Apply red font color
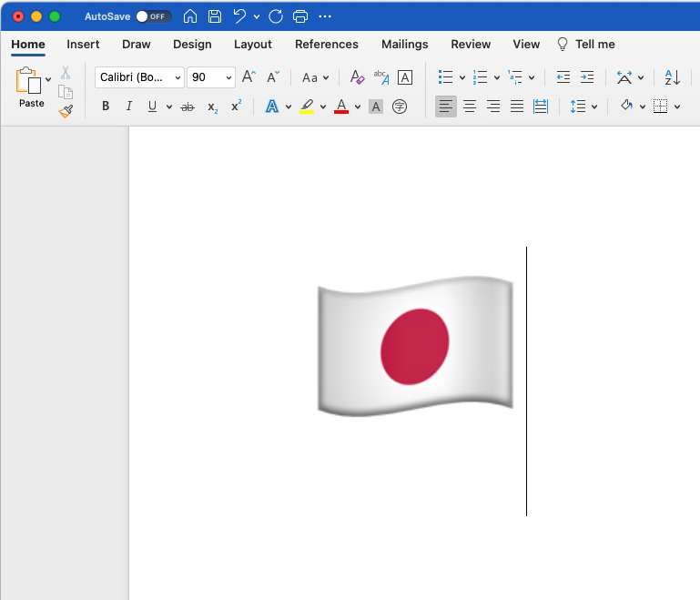The height and width of the screenshot is (600, 700). click(341, 107)
